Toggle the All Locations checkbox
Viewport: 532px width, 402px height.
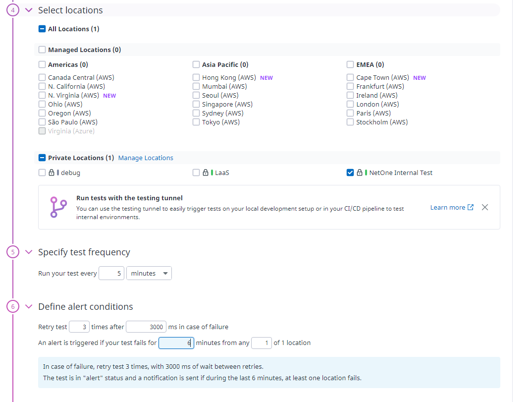pos(42,29)
